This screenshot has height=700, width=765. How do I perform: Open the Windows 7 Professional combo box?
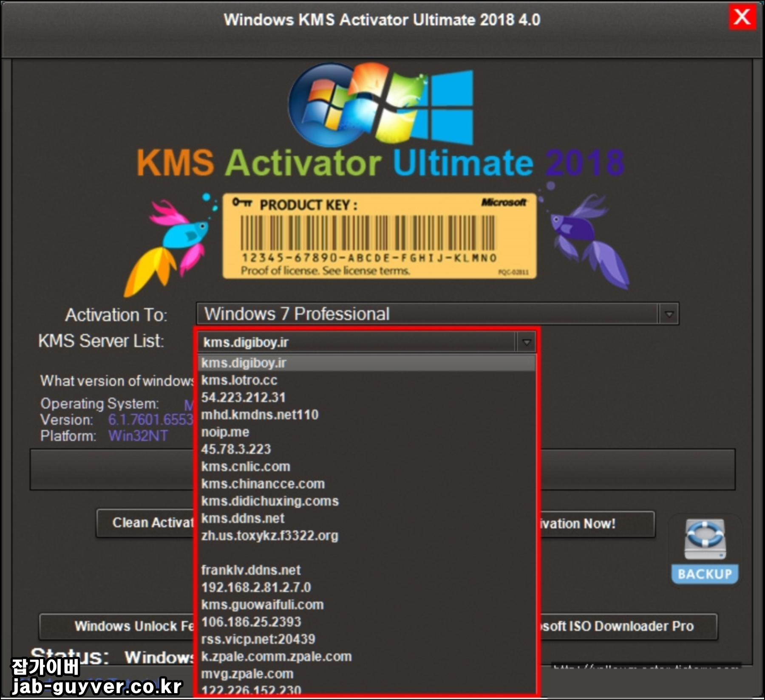tap(437, 314)
